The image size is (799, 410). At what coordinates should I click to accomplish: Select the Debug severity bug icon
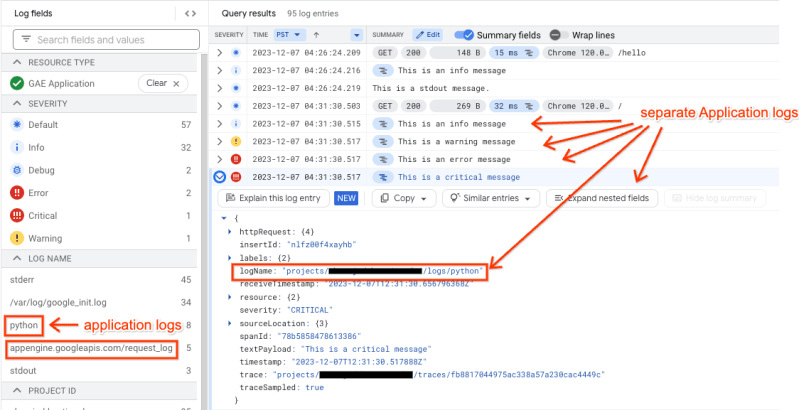[17, 170]
